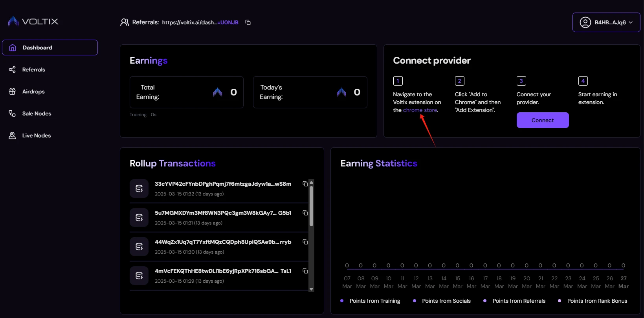Follow the chrome store link
This screenshot has width=644, height=318.
pyautogui.click(x=420, y=110)
